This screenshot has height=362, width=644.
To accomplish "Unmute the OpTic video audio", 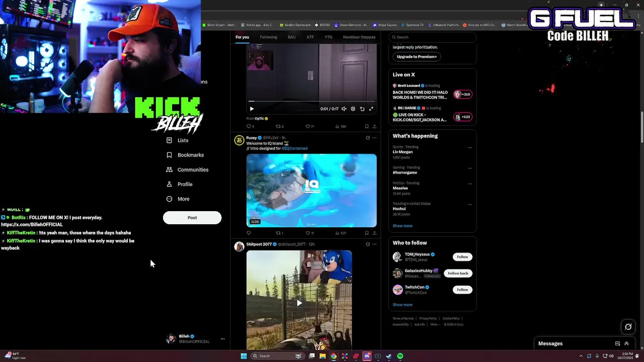I will click(x=344, y=109).
